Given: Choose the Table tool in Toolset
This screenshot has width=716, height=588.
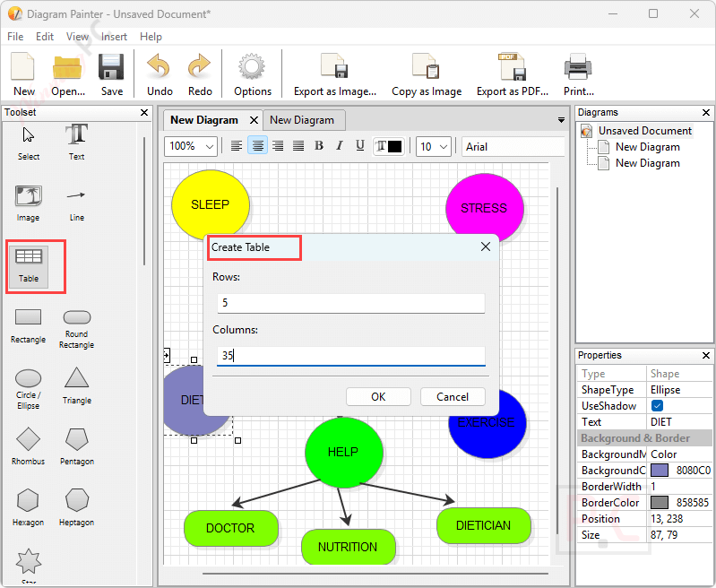Looking at the screenshot, I should pos(29,266).
